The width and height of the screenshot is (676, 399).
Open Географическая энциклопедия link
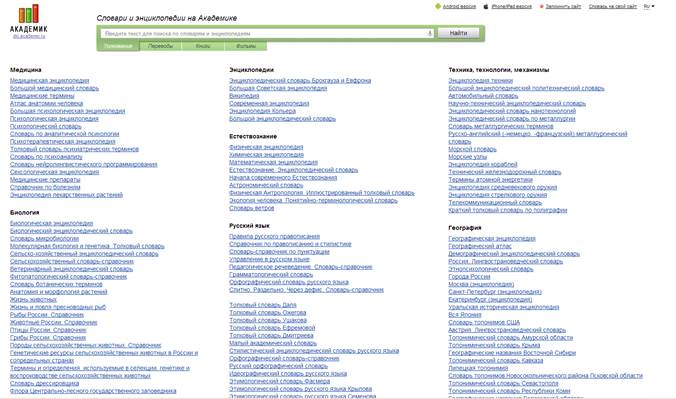[492, 239]
